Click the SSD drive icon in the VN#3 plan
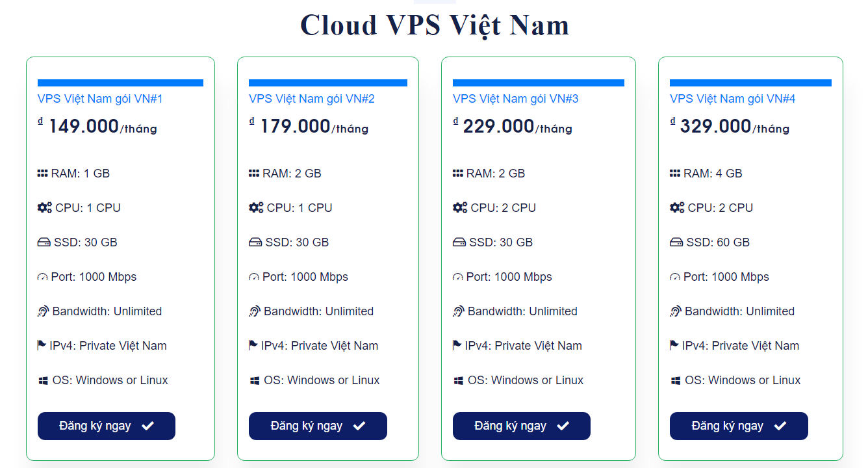Image resolution: width=868 pixels, height=468 pixels. tap(459, 242)
